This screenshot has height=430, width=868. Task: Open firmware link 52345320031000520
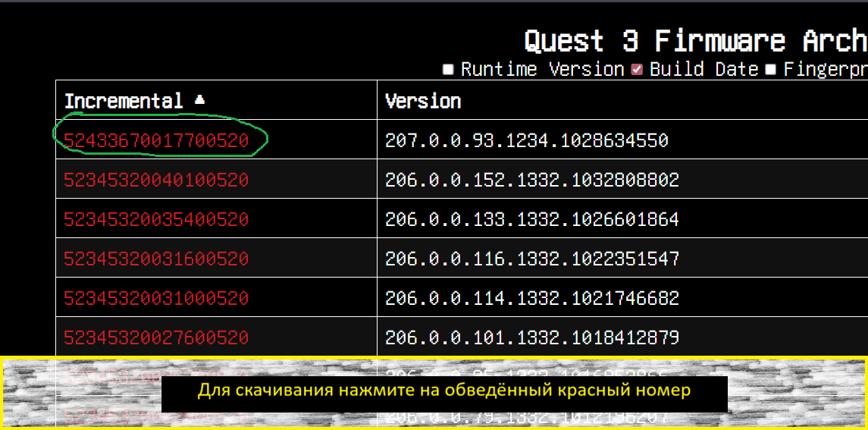pos(156,298)
